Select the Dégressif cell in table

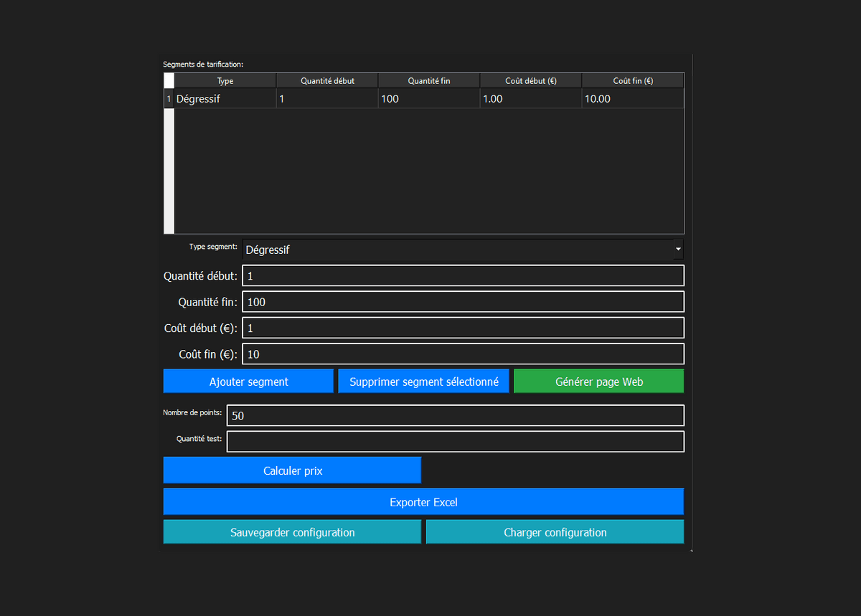[x=225, y=99]
